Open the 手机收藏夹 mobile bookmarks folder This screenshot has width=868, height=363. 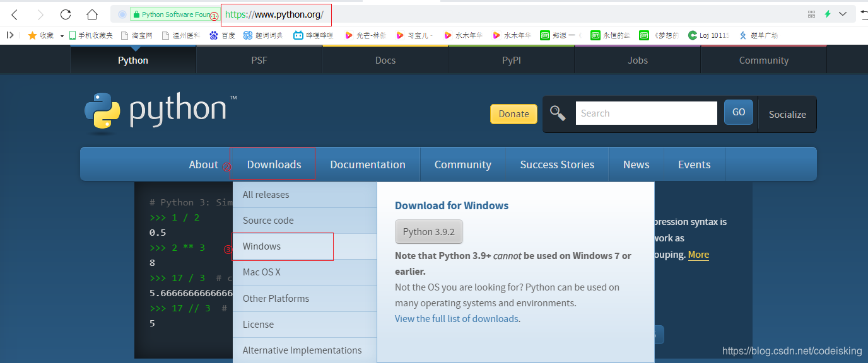coord(91,35)
